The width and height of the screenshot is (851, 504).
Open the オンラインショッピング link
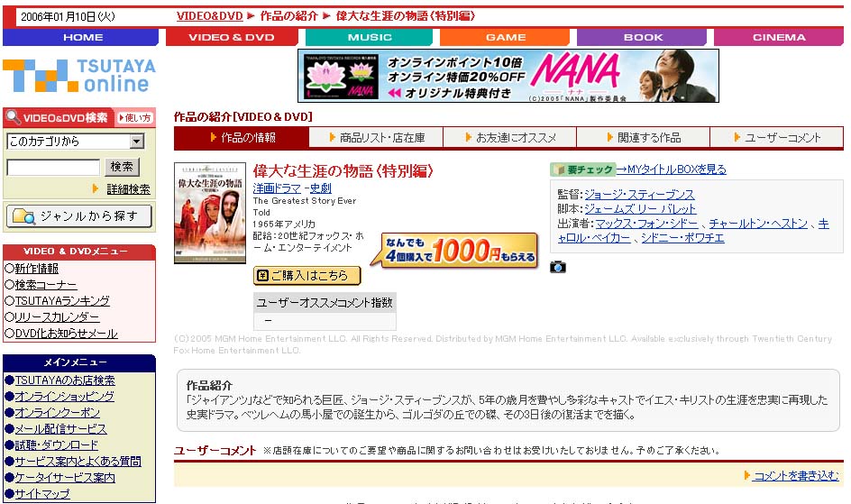pos(64,397)
